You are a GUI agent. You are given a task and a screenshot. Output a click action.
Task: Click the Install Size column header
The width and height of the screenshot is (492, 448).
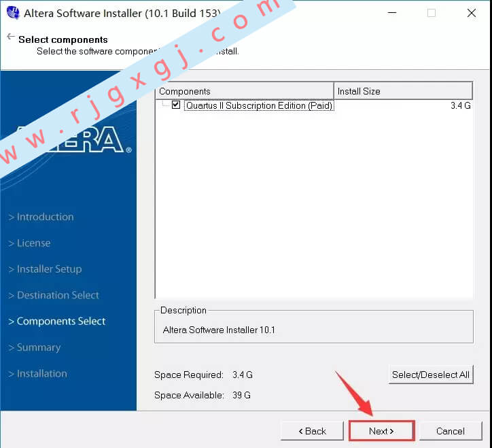pyautogui.click(x=403, y=91)
